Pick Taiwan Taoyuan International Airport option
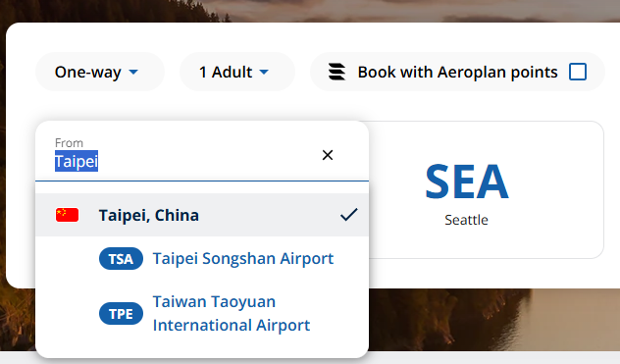 [x=202, y=314]
